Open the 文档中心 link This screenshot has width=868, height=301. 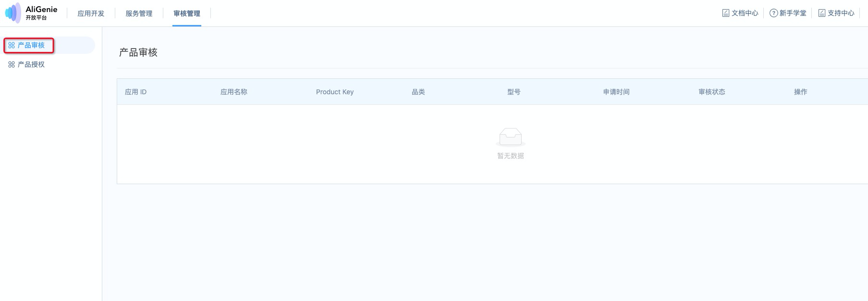(x=745, y=13)
